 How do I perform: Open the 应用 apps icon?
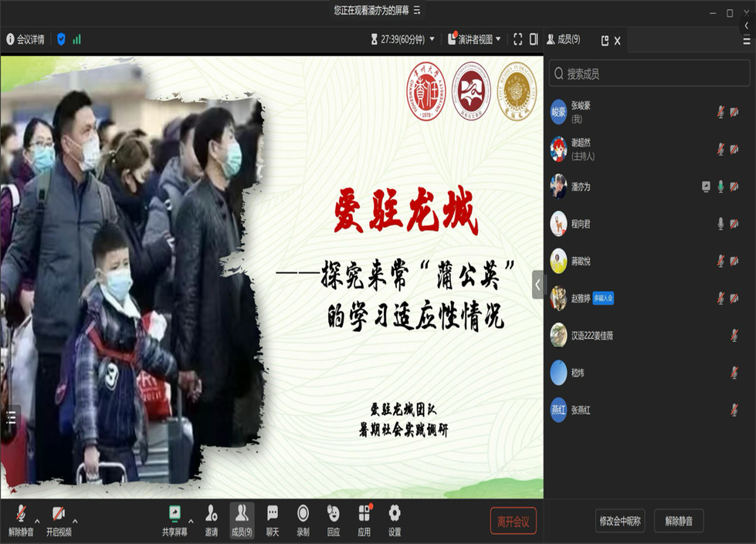click(364, 519)
